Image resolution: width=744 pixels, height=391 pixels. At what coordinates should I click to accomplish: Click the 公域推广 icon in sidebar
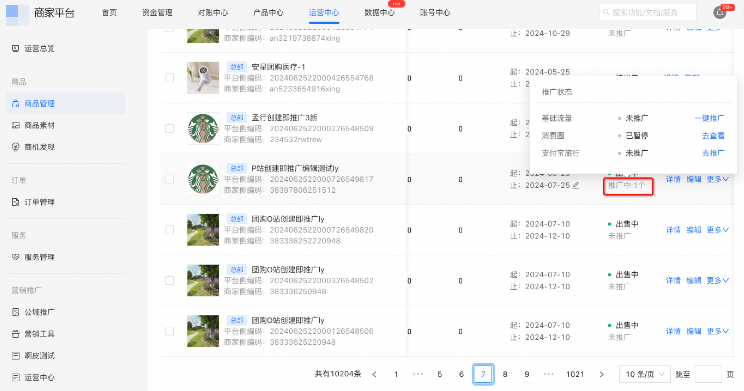pos(15,312)
